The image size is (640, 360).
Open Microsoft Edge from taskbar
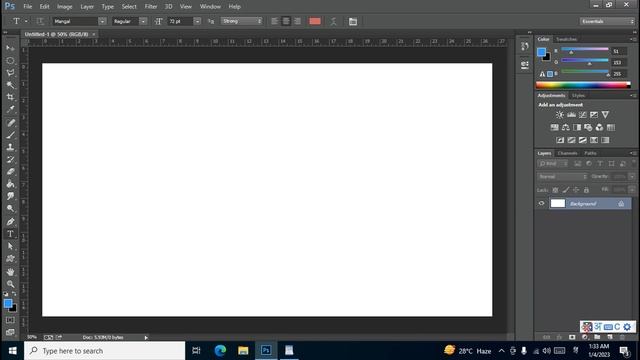click(220, 351)
